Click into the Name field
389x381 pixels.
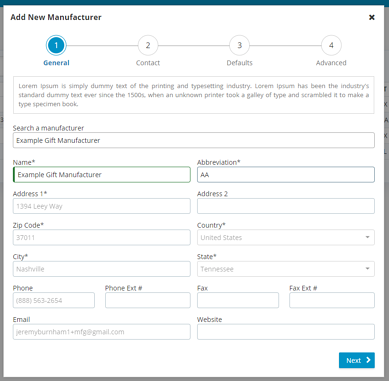coord(102,175)
